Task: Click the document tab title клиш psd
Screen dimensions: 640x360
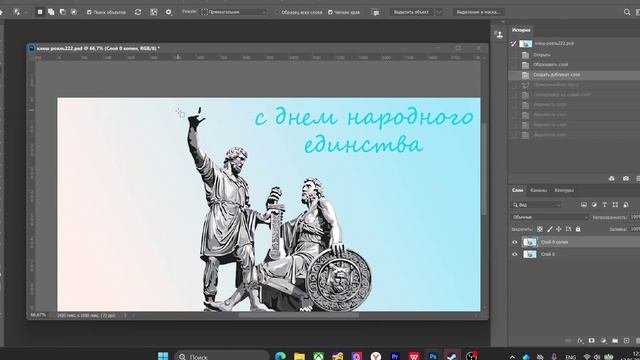Action: click(x=98, y=49)
